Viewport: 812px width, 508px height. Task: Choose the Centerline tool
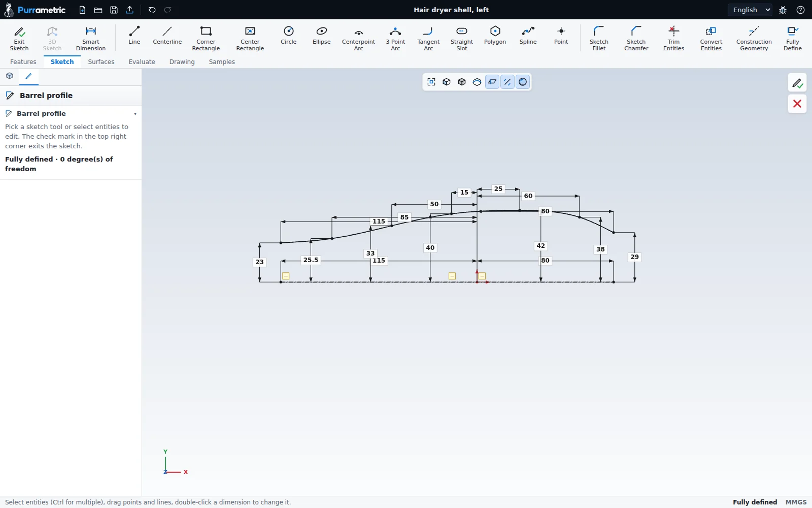167,36
